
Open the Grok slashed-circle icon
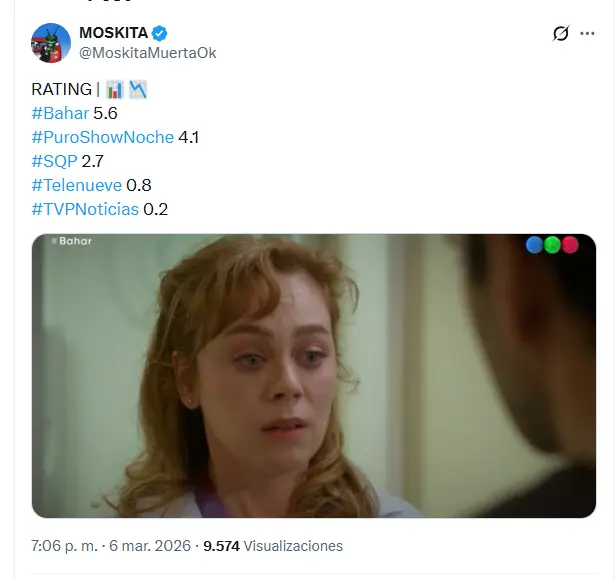(x=561, y=33)
